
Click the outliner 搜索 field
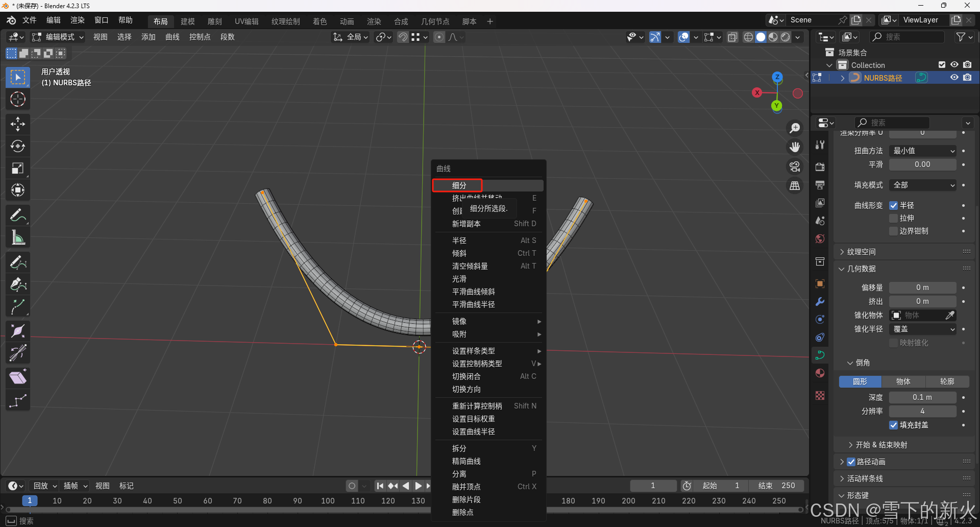tap(907, 37)
